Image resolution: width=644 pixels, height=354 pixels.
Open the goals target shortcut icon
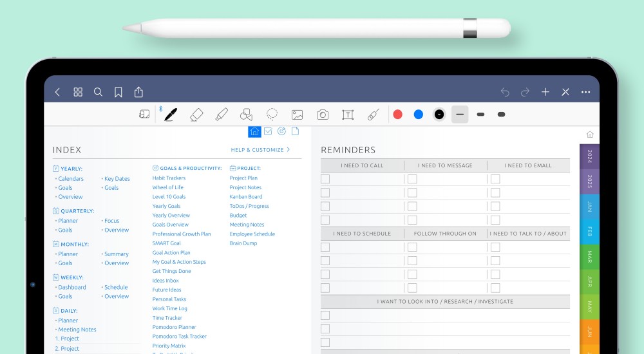click(x=282, y=131)
